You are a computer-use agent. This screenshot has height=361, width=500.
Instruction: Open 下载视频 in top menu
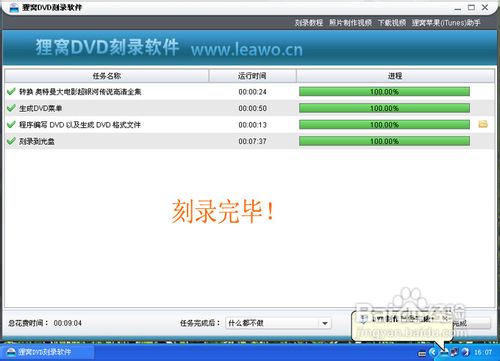coord(392,23)
